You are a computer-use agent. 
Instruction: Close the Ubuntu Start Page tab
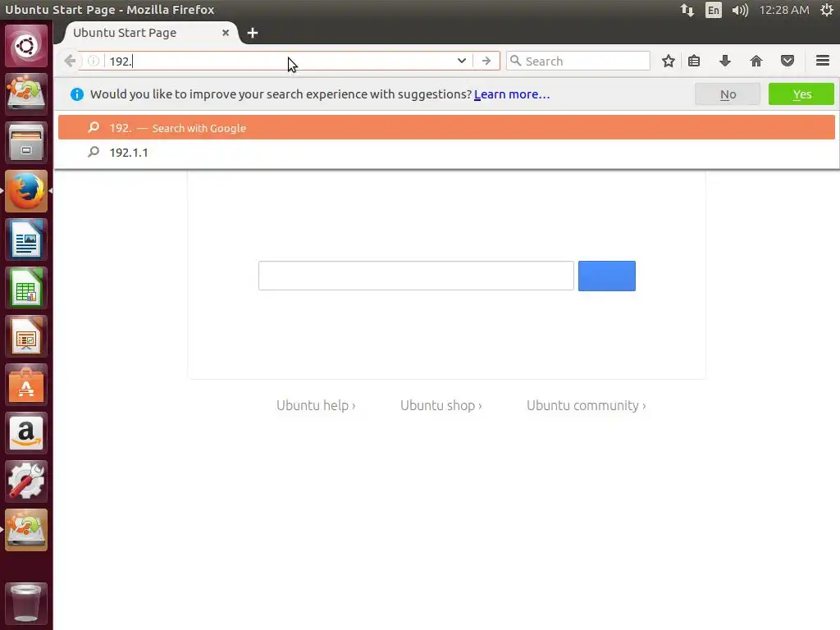226,33
